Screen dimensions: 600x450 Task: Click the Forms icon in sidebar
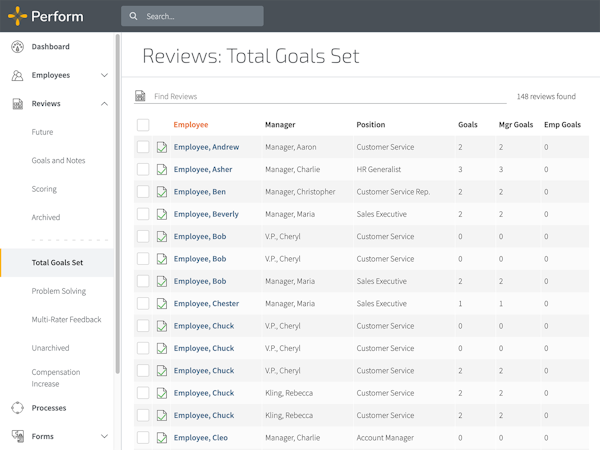click(x=18, y=436)
